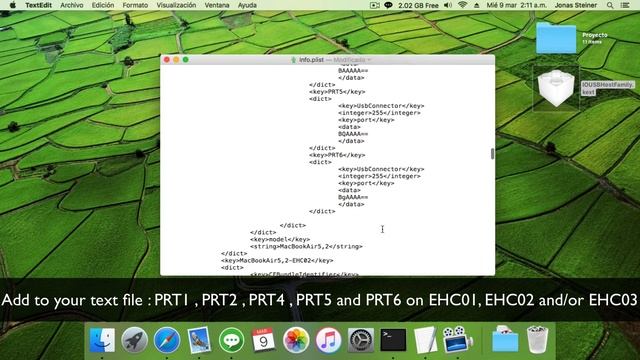Viewport: 640px width, 360px height.
Task: Open iTunes music note icon in Dock
Action: (x=328, y=340)
